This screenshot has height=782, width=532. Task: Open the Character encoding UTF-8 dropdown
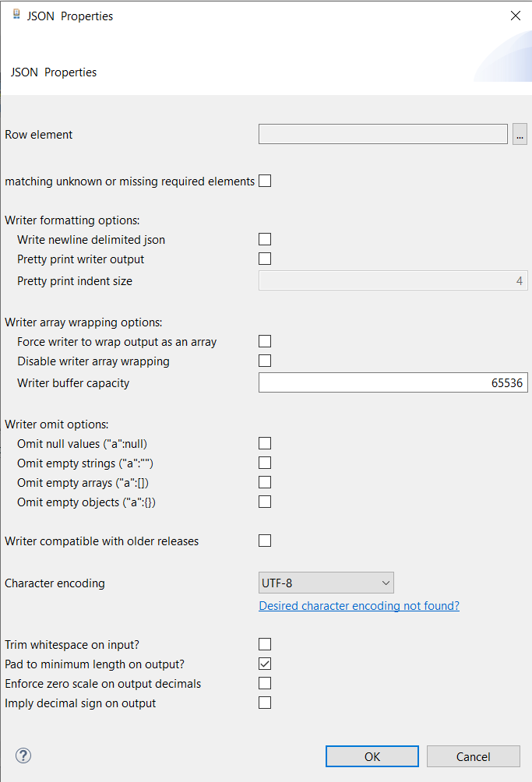pos(326,583)
